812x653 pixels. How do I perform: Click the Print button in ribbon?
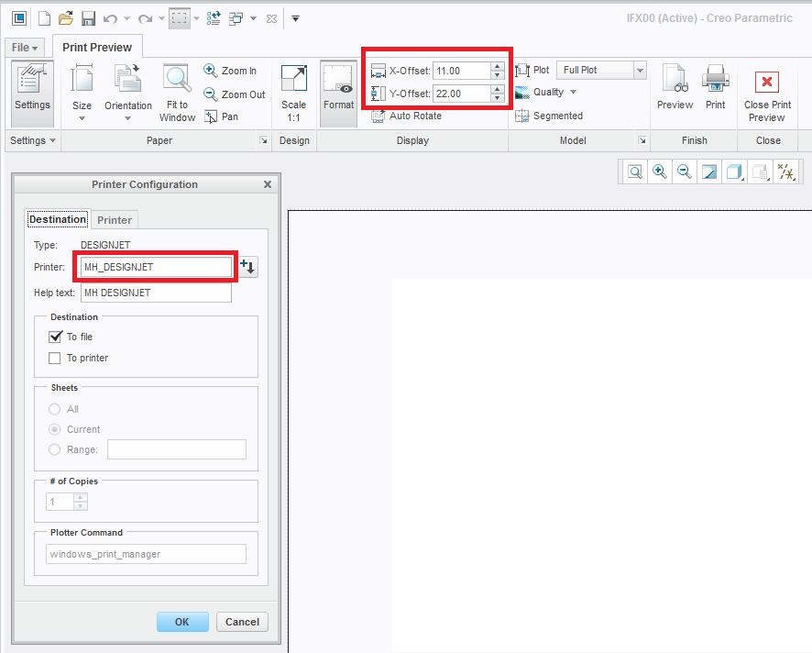point(715,87)
